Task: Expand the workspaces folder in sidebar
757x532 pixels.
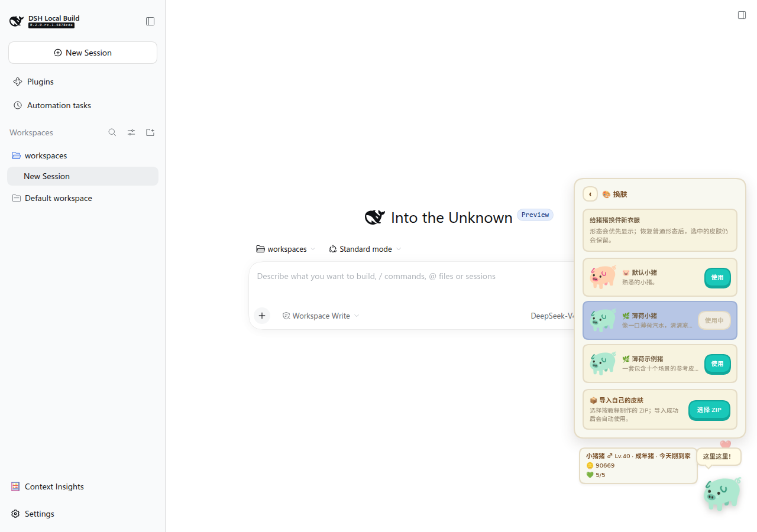Action: 83,155
